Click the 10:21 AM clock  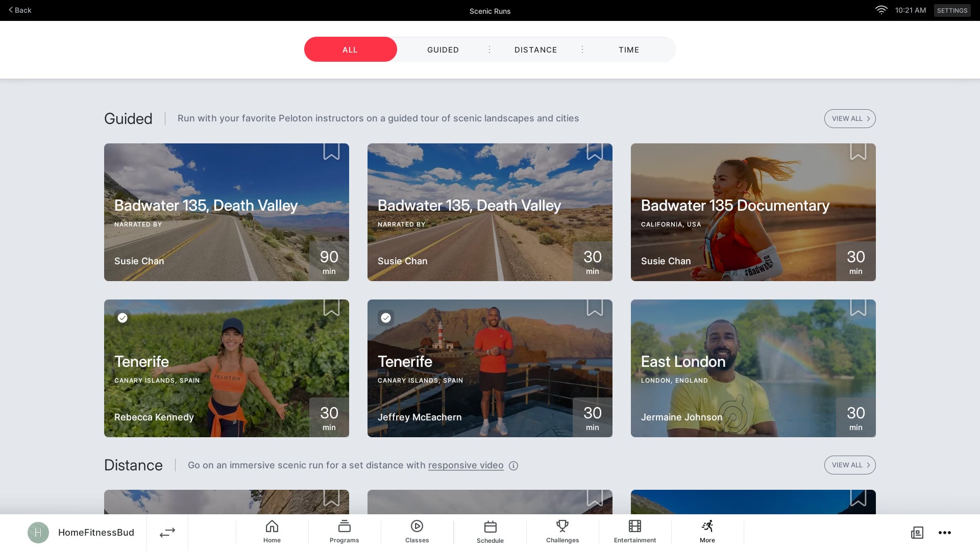coord(911,10)
